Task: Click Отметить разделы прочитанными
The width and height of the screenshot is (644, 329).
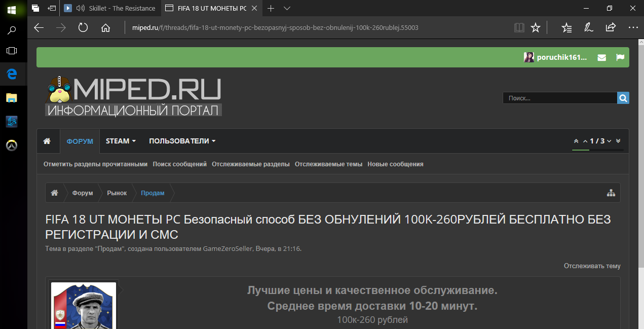Action: (x=95, y=164)
